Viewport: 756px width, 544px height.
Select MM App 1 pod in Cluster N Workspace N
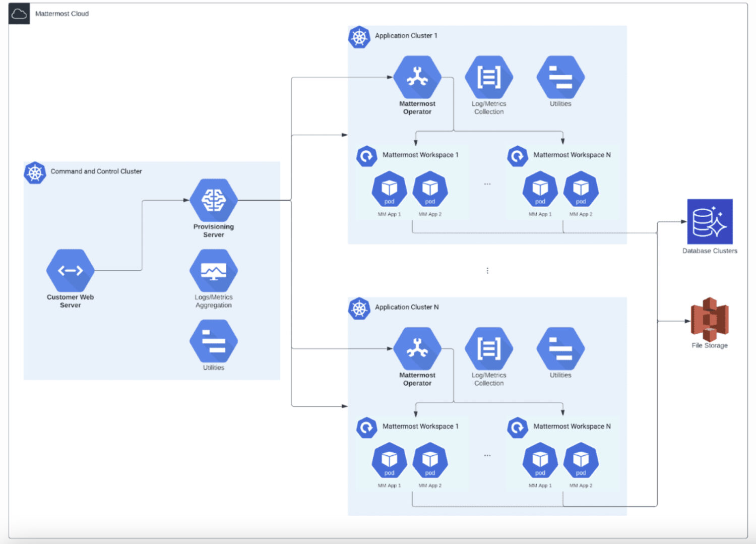pyautogui.click(x=540, y=461)
